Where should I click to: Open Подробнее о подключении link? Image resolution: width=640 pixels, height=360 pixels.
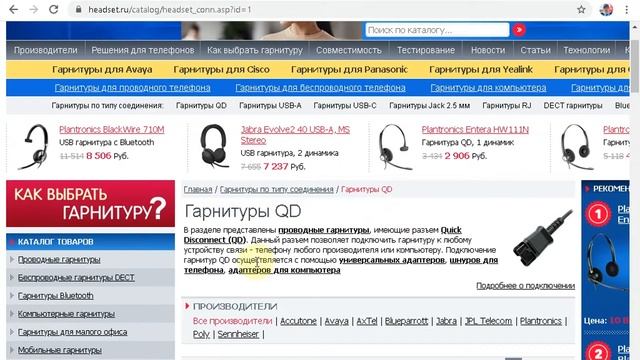click(x=525, y=286)
